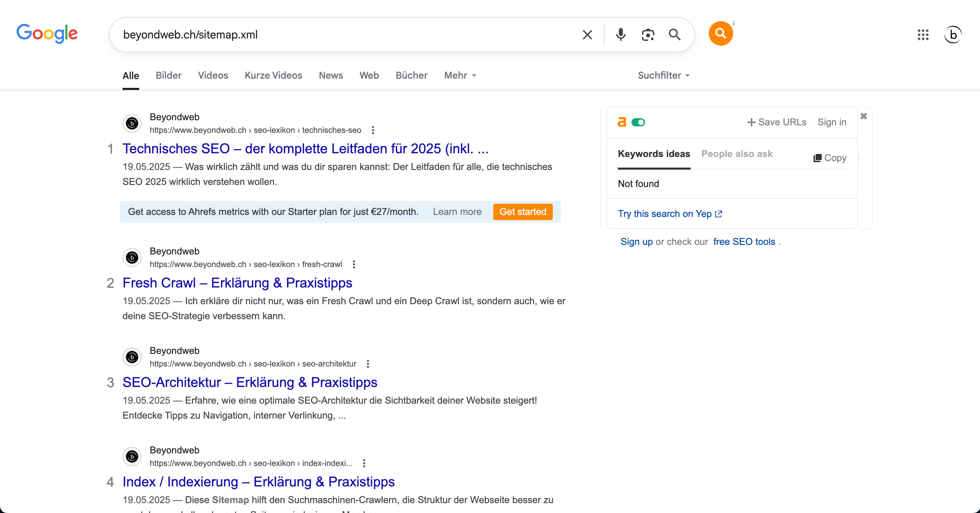Image resolution: width=980 pixels, height=513 pixels.
Task: Click the 'Not found' text
Action: tap(638, 184)
